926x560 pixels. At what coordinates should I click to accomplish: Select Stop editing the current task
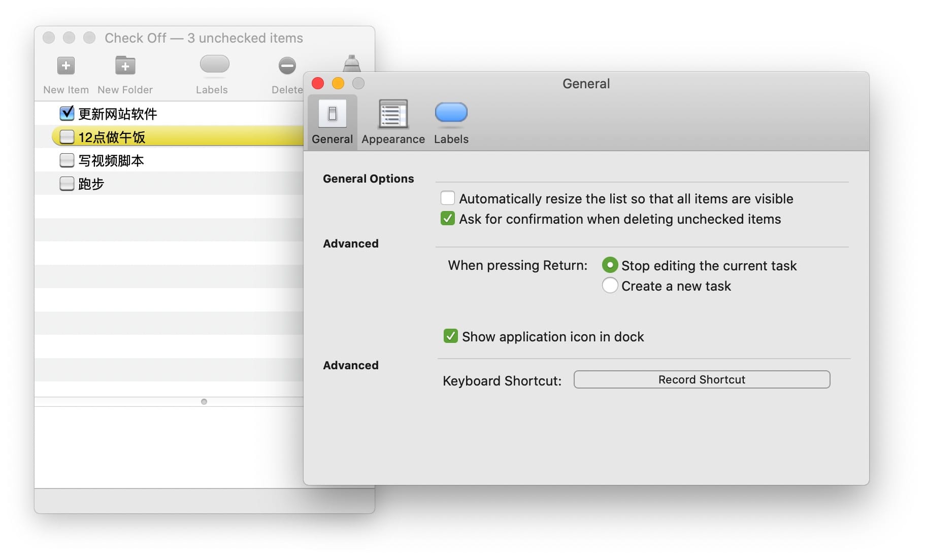[610, 265]
